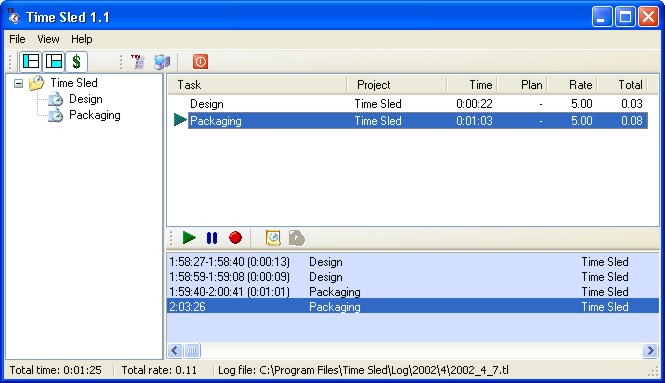Click Total rate 0.11 in status bar

tap(159, 370)
